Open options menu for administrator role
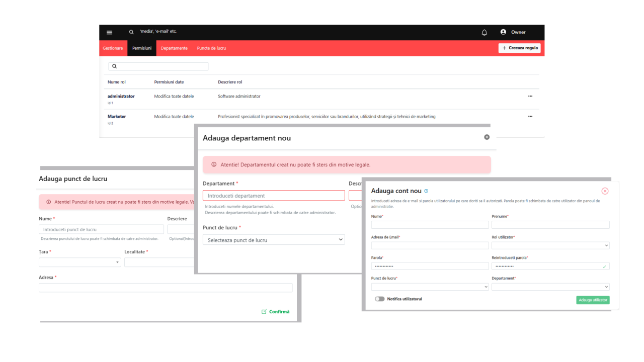Viewport: 644px width, 362px height. [530, 96]
